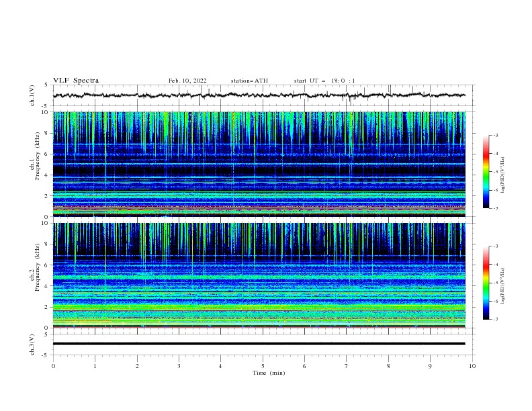Click the "start UT = 18:0 :1" text
The width and height of the screenshot is (532, 411).
click(324, 81)
